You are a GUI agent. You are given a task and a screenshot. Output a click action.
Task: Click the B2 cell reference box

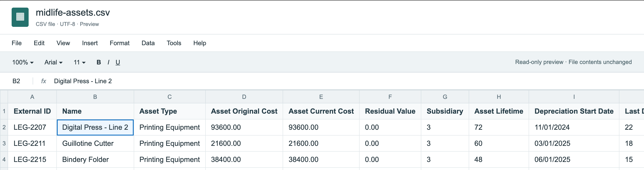point(17,81)
